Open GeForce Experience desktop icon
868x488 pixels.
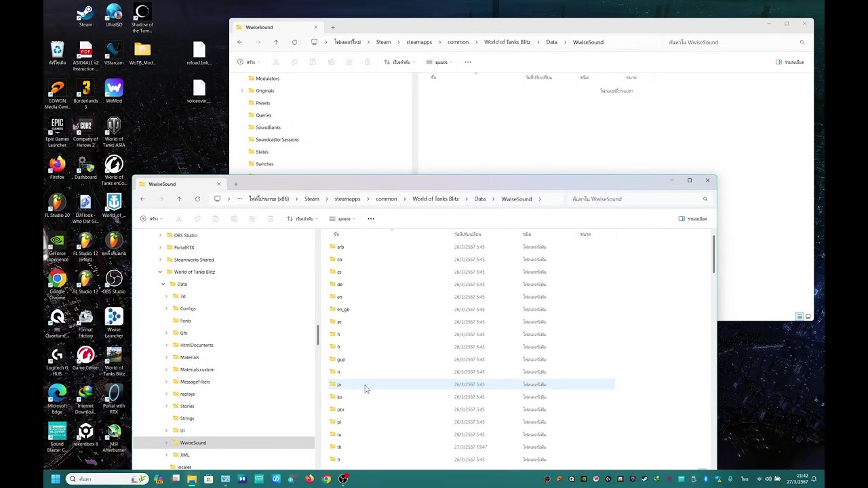57,247
